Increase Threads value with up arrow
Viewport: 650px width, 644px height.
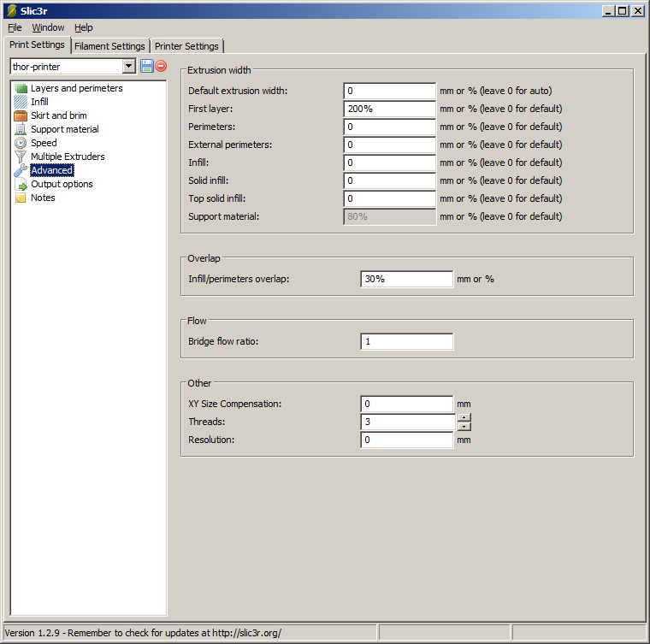464,417
